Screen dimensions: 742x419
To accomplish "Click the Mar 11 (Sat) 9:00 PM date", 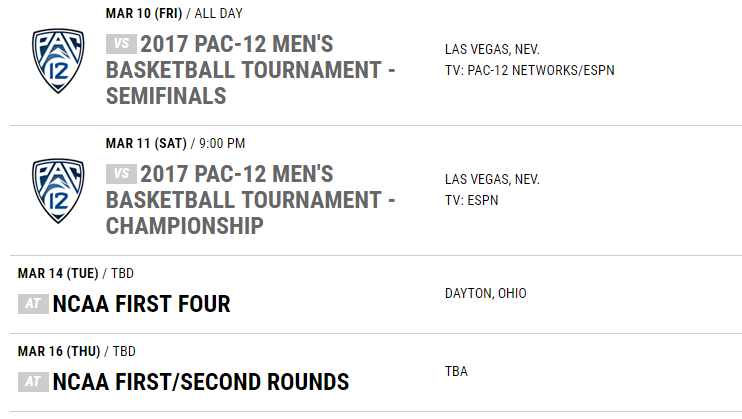I will [x=176, y=143].
